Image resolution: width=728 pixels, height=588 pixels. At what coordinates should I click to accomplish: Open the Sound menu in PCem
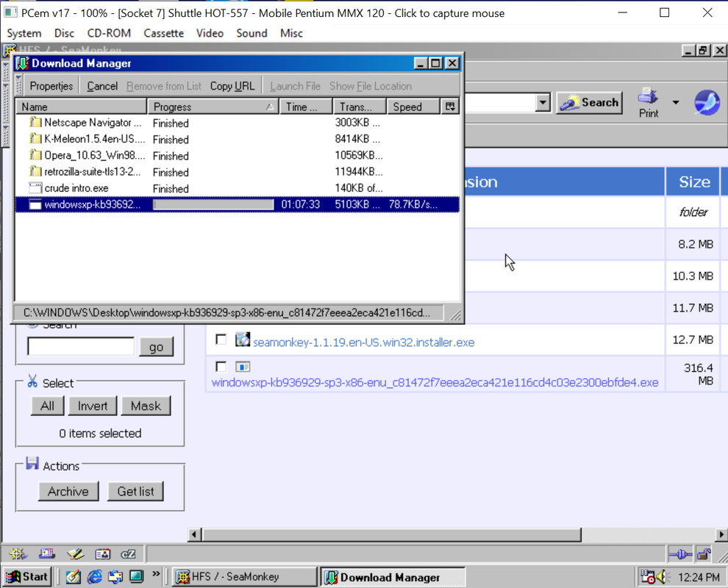click(251, 33)
